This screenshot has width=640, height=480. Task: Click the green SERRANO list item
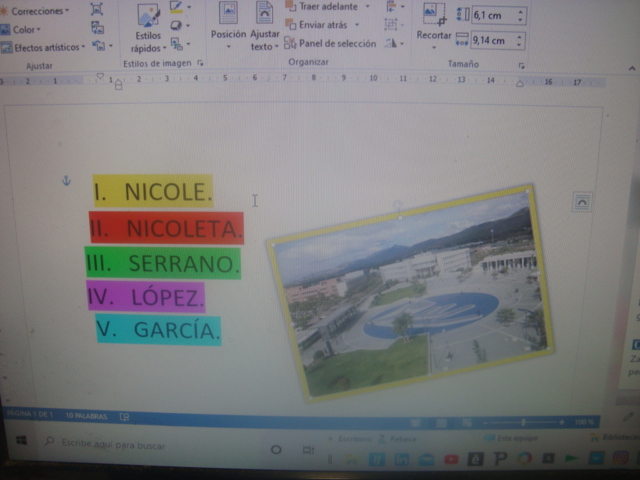click(163, 263)
